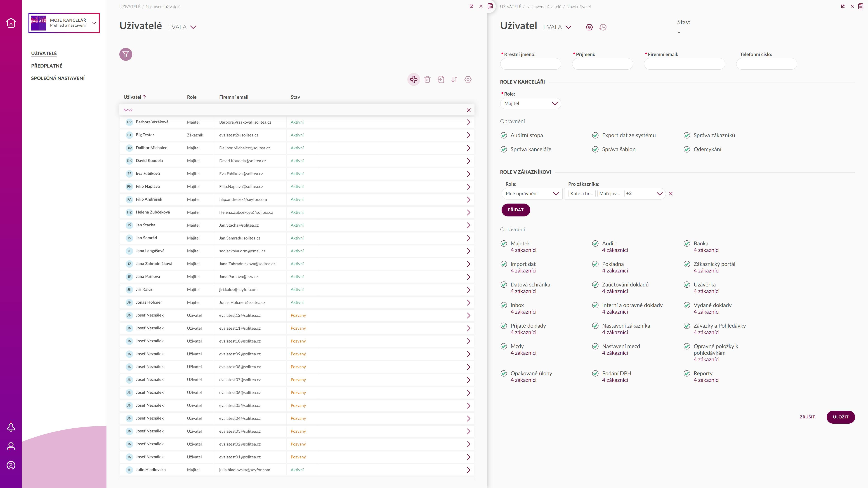Pop out the Uživatelé list panel
Image resolution: width=868 pixels, height=488 pixels.
471,6
